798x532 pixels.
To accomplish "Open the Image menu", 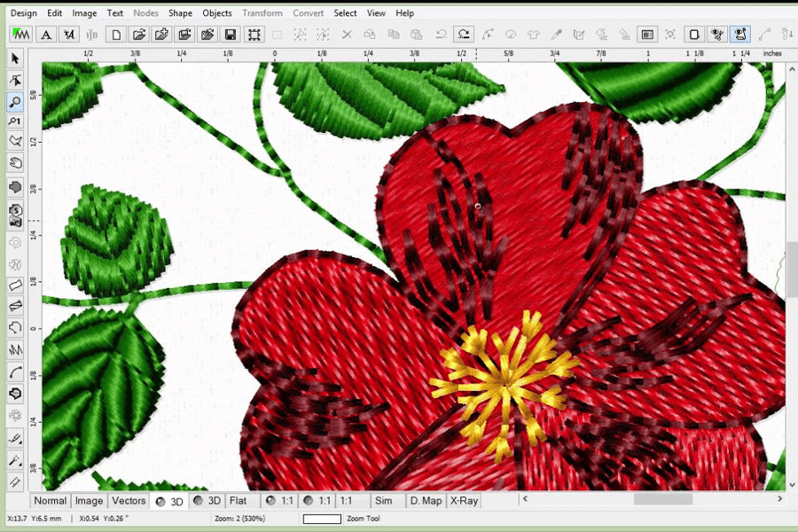I will click(x=84, y=13).
